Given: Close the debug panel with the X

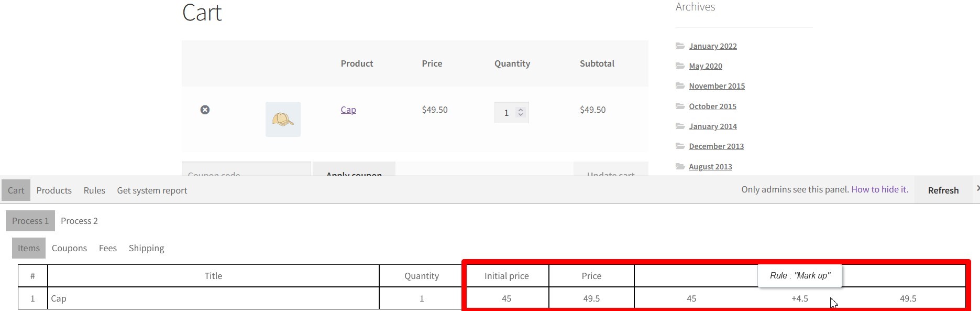Looking at the screenshot, I should pos(977,188).
